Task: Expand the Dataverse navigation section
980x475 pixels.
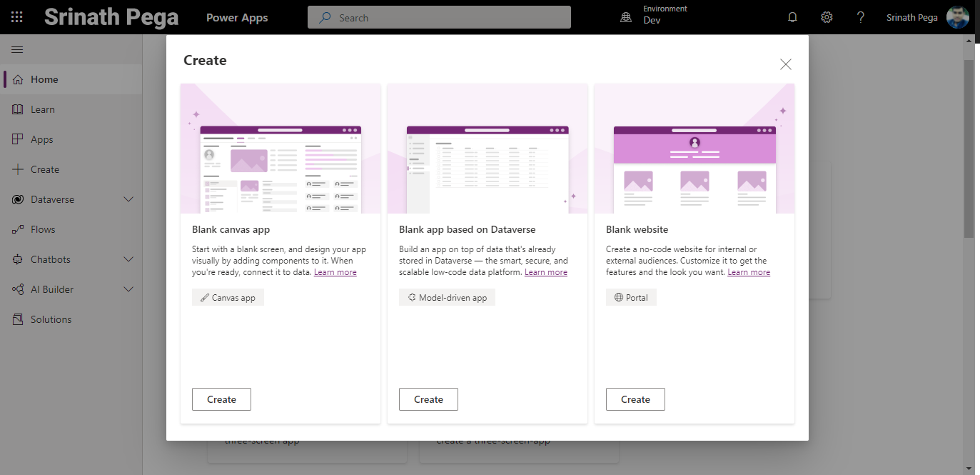Action: pos(128,199)
